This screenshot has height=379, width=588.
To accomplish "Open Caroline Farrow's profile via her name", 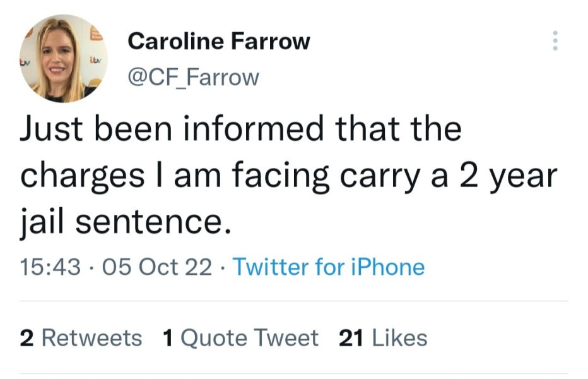I will [219, 40].
